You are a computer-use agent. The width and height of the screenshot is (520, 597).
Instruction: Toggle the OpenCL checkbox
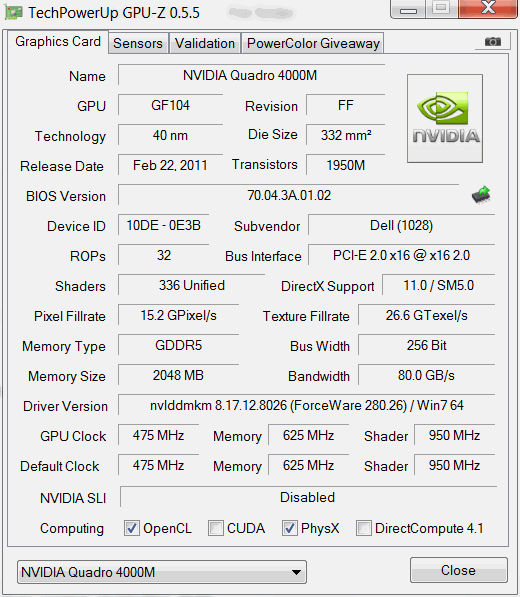pos(132,528)
